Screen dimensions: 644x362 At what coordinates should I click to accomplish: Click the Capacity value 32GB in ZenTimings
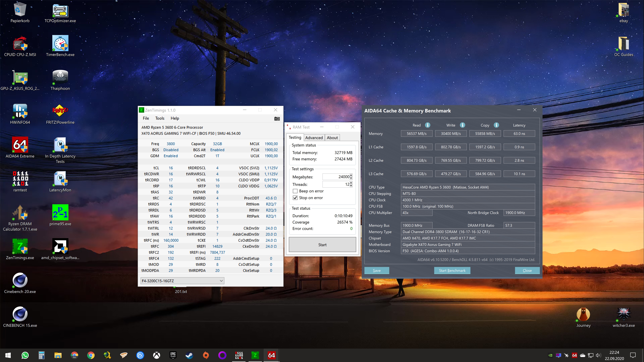pyautogui.click(x=217, y=144)
